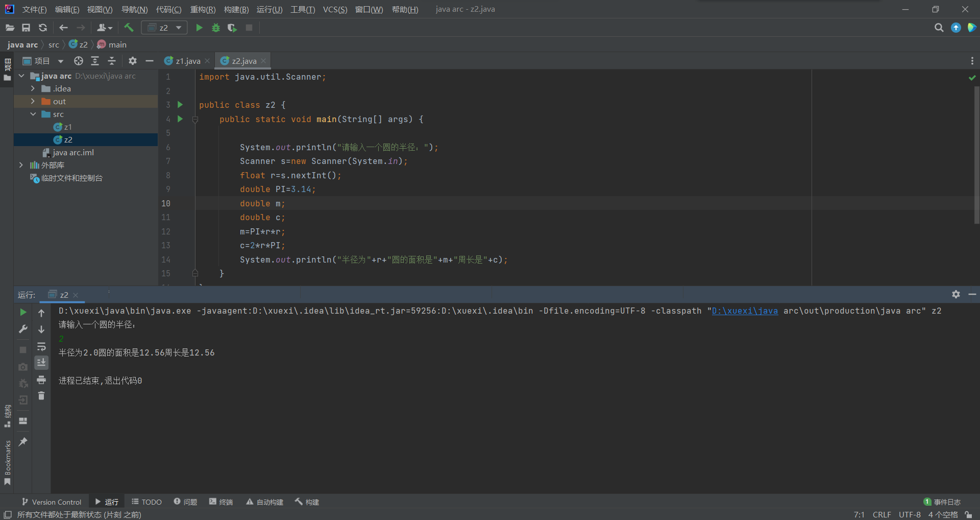Open the project view mode dropdown

coord(61,61)
